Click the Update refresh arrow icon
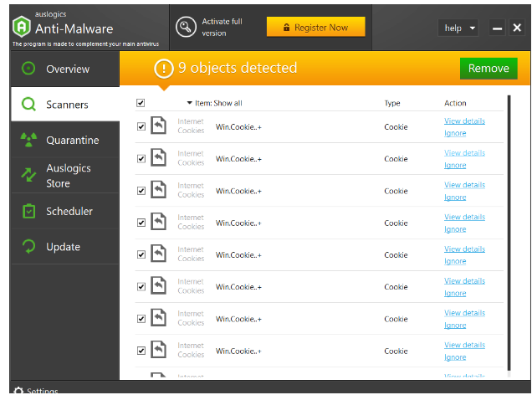 (28, 246)
